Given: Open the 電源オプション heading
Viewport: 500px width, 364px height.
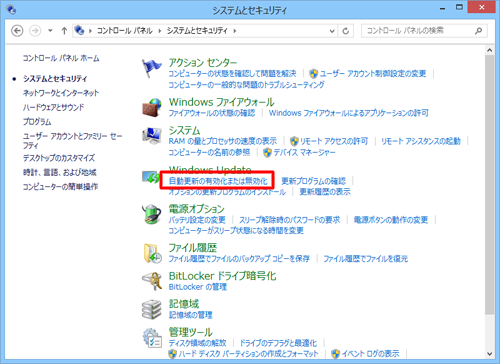Looking at the screenshot, I should [197, 209].
